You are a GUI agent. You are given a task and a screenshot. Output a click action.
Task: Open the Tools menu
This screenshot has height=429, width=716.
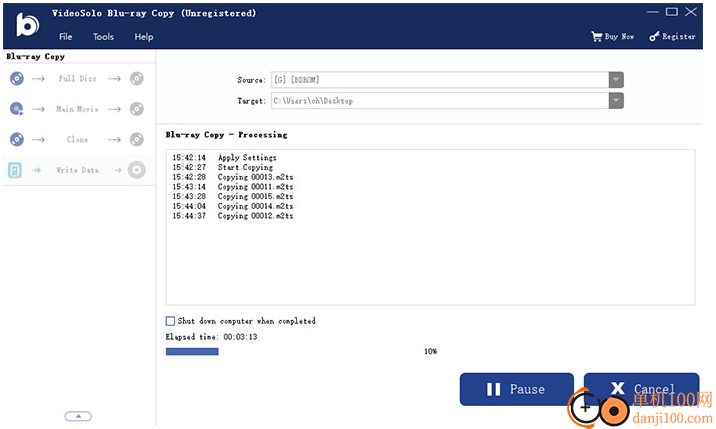(x=103, y=37)
